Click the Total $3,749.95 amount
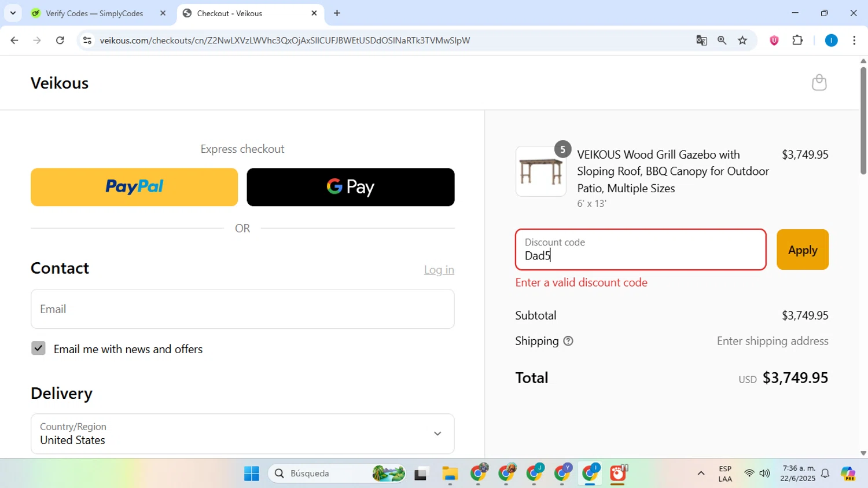 coord(795,378)
